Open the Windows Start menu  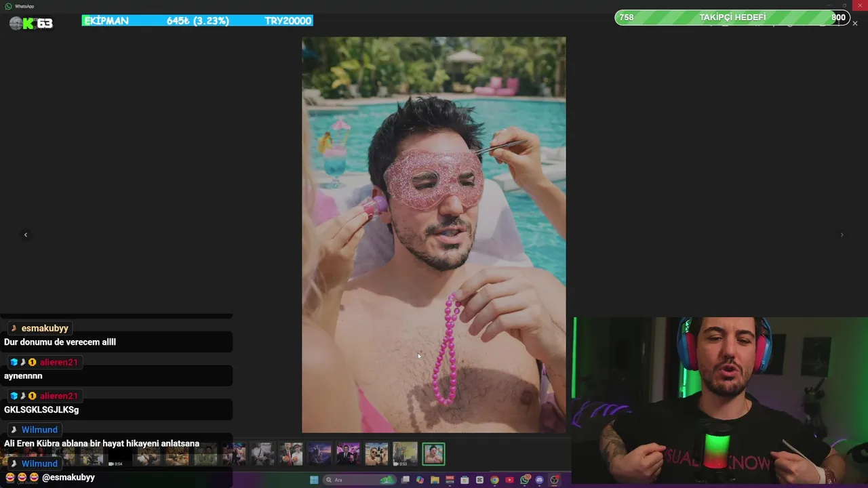314,480
